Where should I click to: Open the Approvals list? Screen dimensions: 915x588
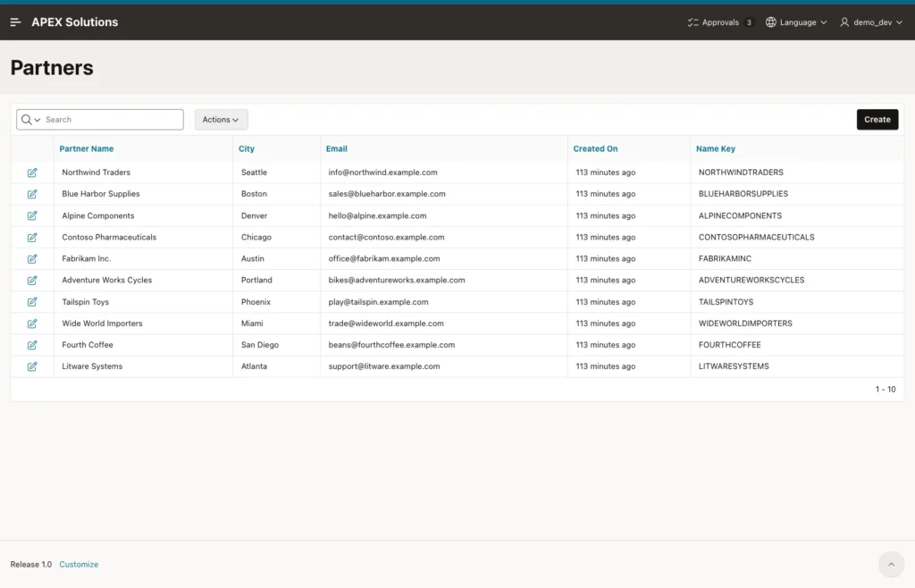click(720, 22)
